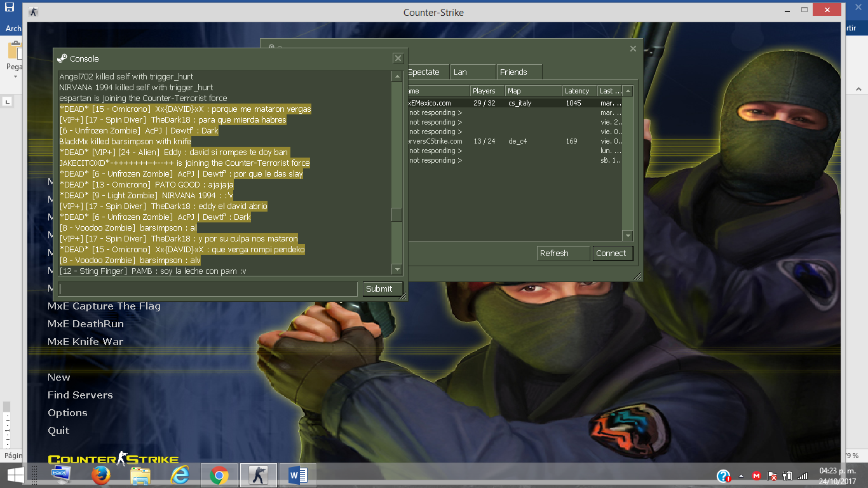The width and height of the screenshot is (868, 488).
Task: Click the Counter-Strike window title bar icon
Action: (33, 12)
